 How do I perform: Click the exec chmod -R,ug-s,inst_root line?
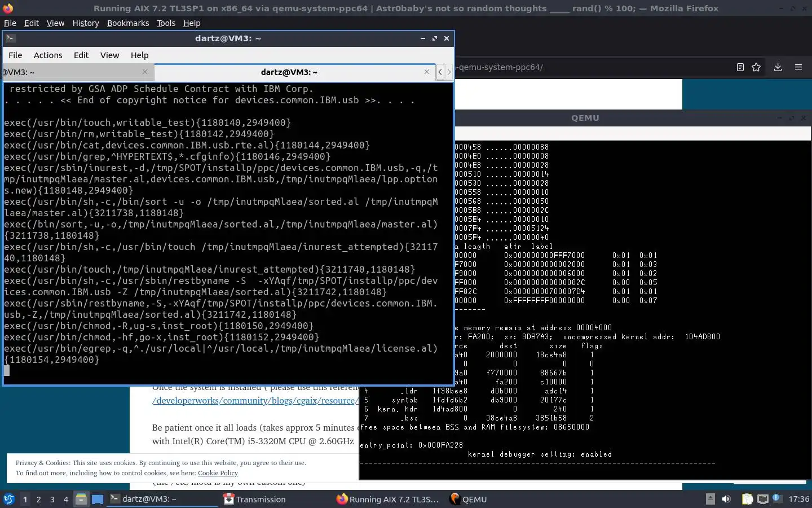point(158,326)
